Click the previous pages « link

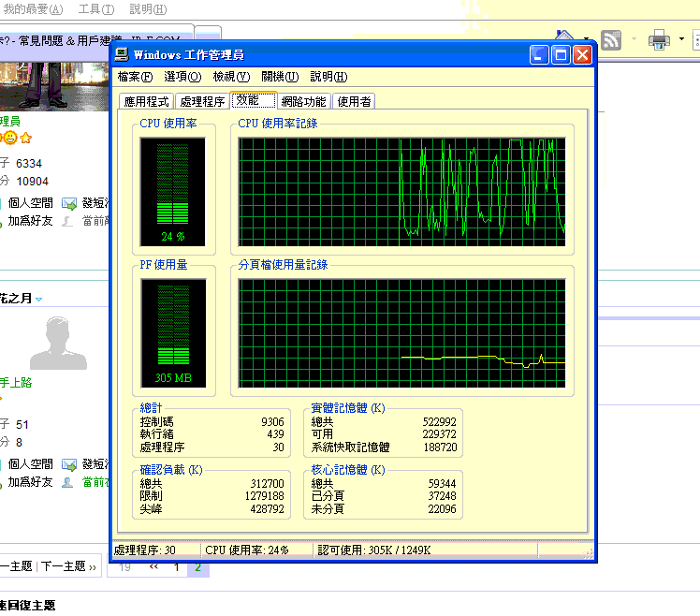click(154, 567)
